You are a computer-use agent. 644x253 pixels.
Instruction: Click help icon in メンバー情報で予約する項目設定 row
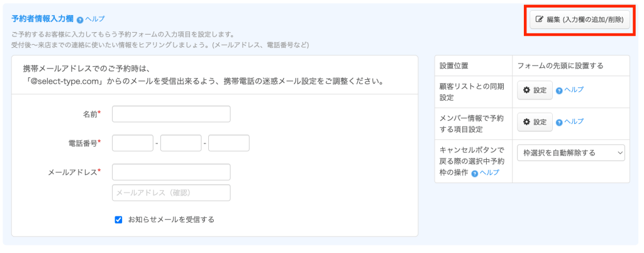tap(559, 122)
